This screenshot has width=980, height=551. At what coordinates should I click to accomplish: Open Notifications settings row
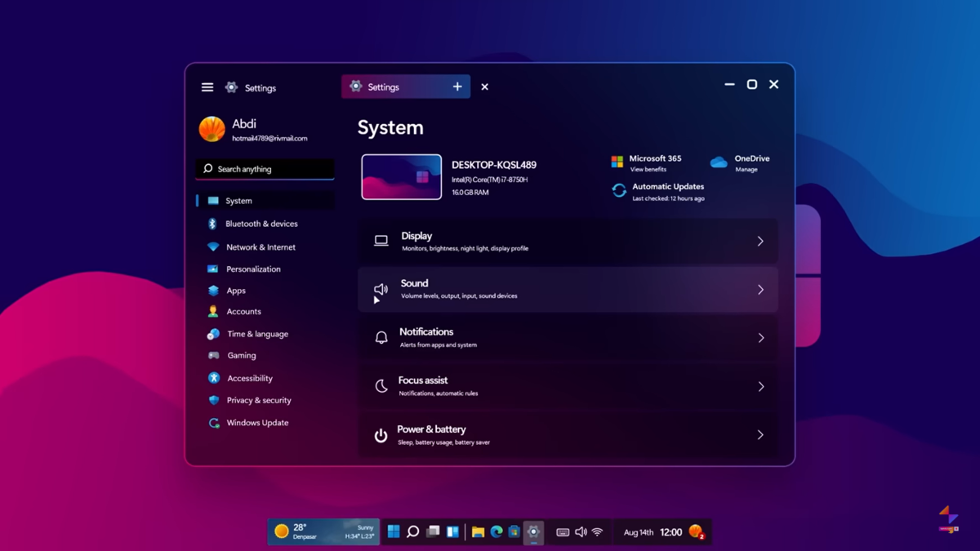pos(568,338)
